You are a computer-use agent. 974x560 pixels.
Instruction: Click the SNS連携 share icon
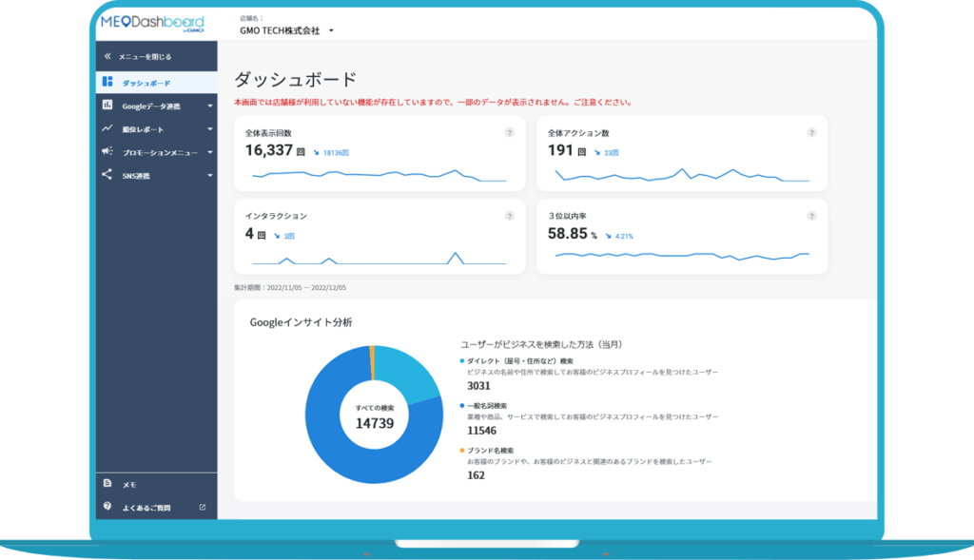(x=107, y=174)
